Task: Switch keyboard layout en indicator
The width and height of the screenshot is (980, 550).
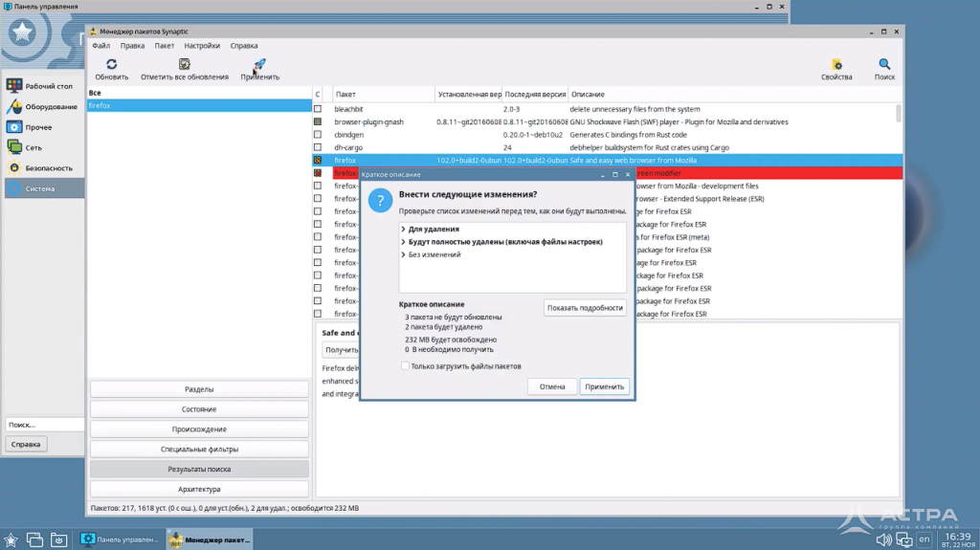Action: pyautogui.click(x=924, y=539)
